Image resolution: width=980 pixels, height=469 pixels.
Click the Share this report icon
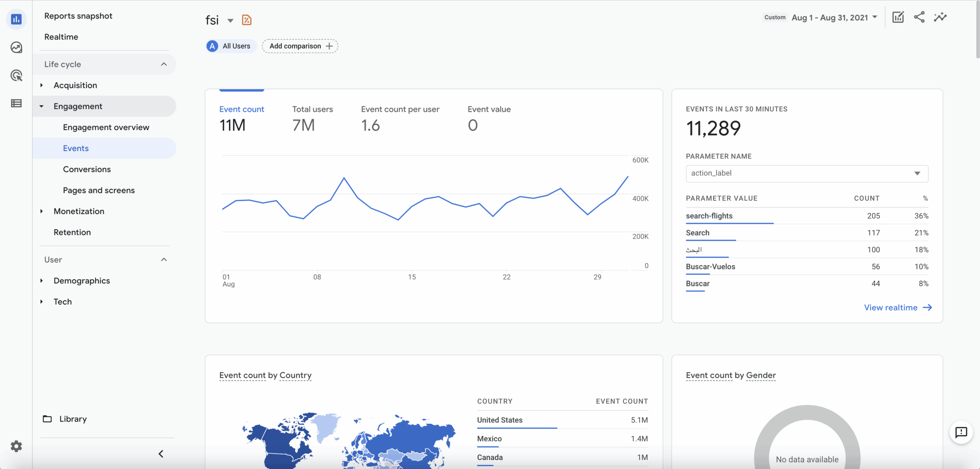[919, 17]
